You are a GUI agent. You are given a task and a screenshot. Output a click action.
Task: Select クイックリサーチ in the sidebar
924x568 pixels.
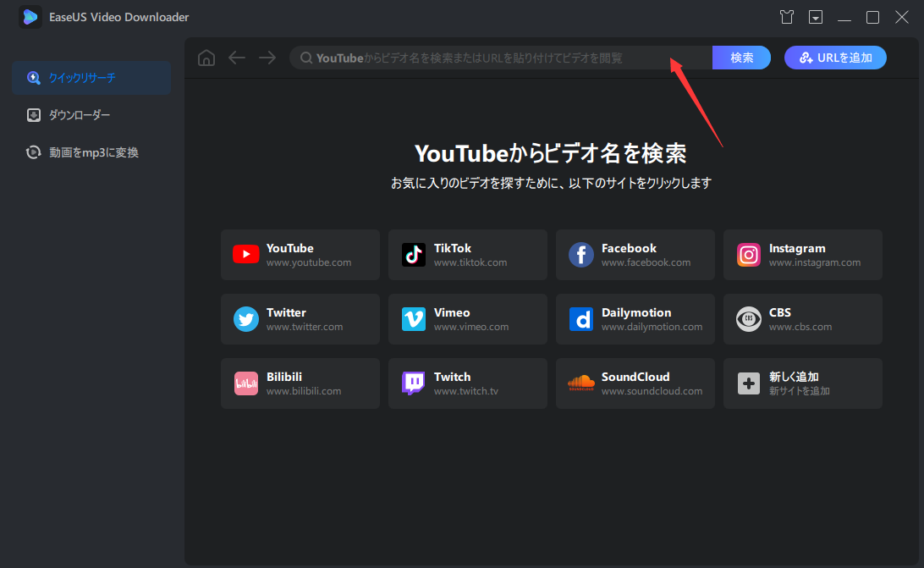point(85,77)
